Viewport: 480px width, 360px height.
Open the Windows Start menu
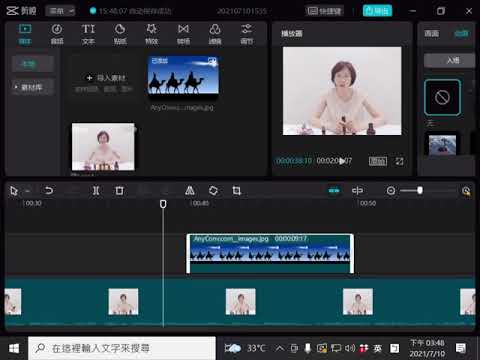14,348
